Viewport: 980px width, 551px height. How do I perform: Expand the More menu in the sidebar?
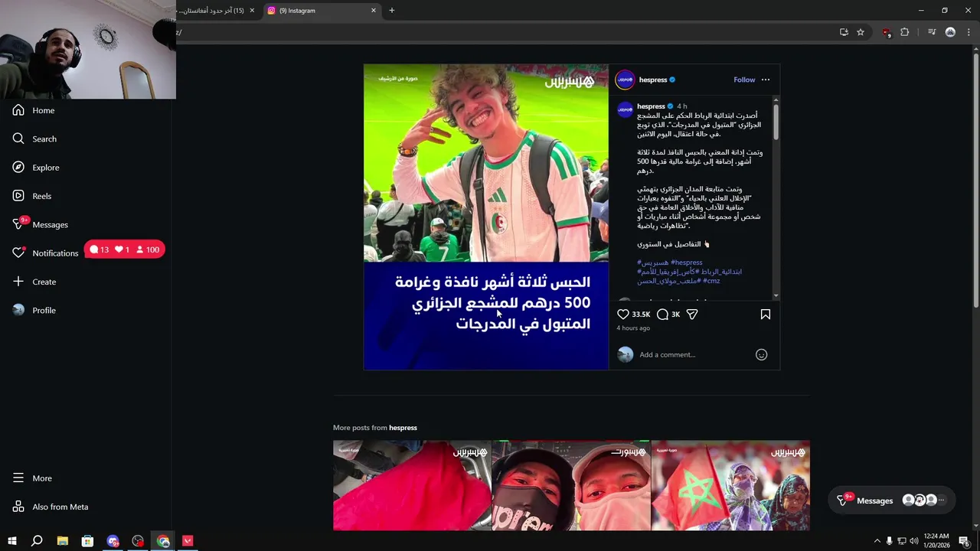(32, 478)
